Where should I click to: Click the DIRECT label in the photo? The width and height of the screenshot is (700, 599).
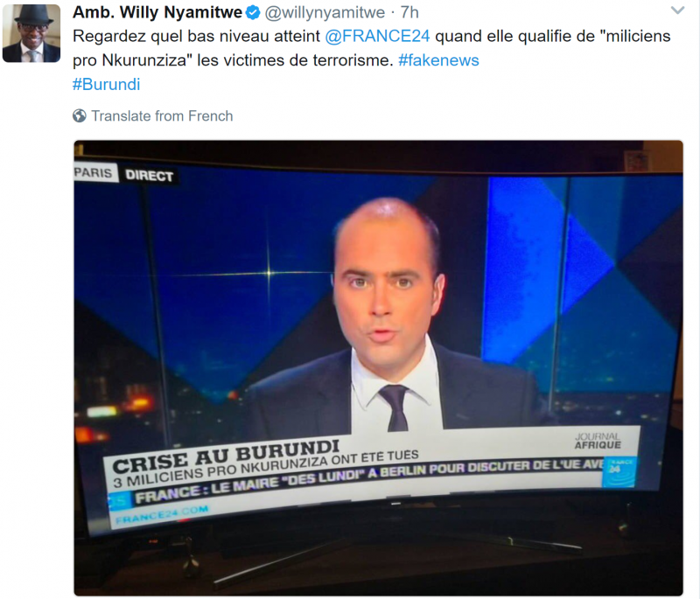click(149, 176)
